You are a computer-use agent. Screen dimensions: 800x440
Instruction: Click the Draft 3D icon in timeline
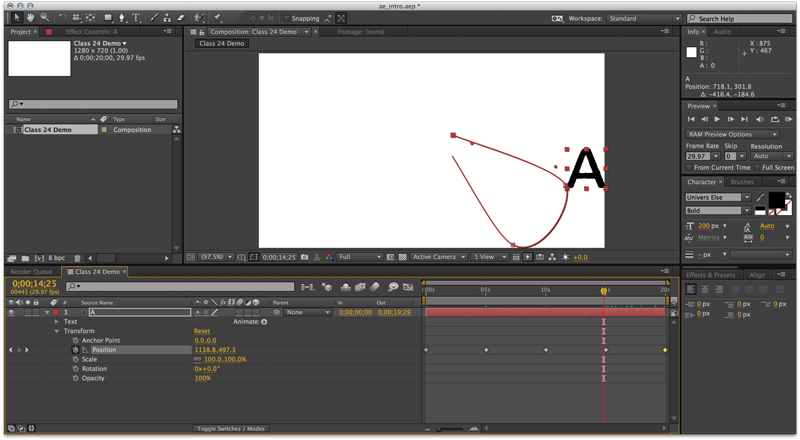click(x=327, y=287)
